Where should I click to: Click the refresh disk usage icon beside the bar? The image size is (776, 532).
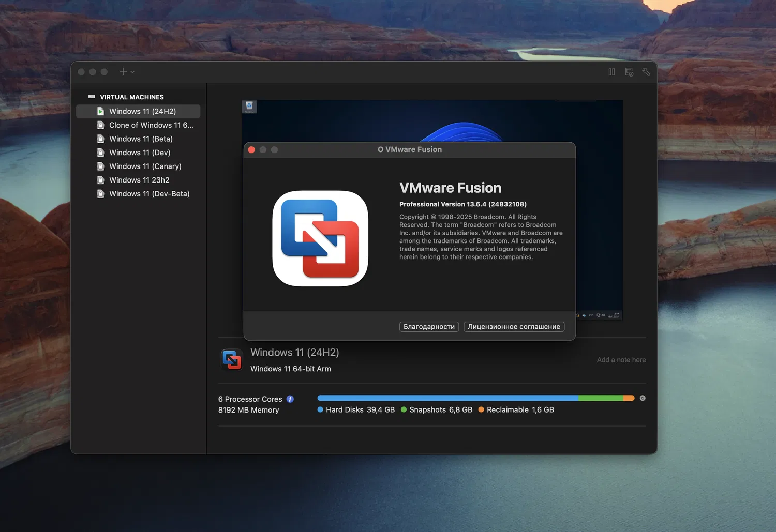click(643, 398)
